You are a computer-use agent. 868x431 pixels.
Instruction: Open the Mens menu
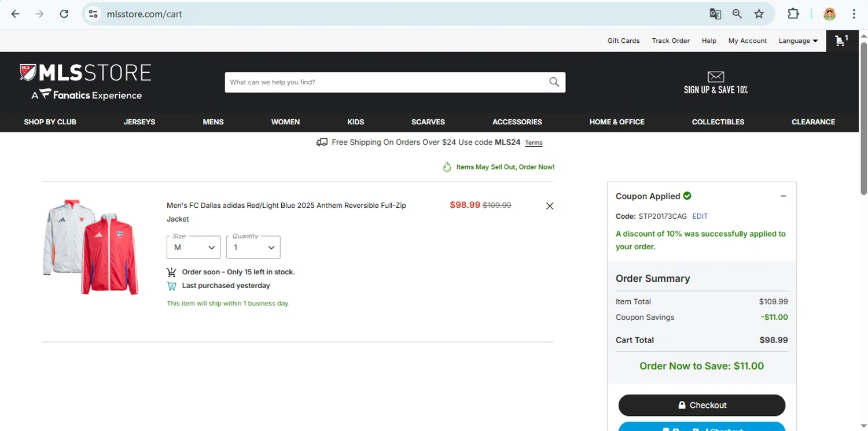pos(213,121)
